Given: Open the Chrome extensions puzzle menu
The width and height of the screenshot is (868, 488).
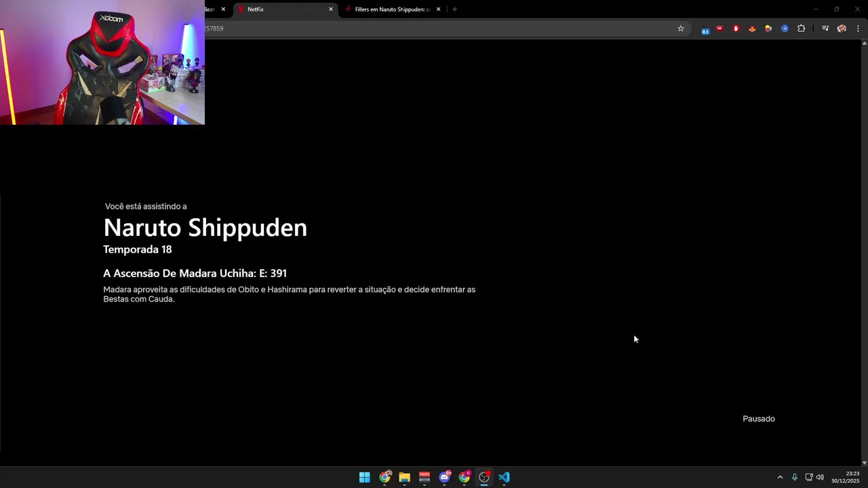Looking at the screenshot, I should pos(802,28).
